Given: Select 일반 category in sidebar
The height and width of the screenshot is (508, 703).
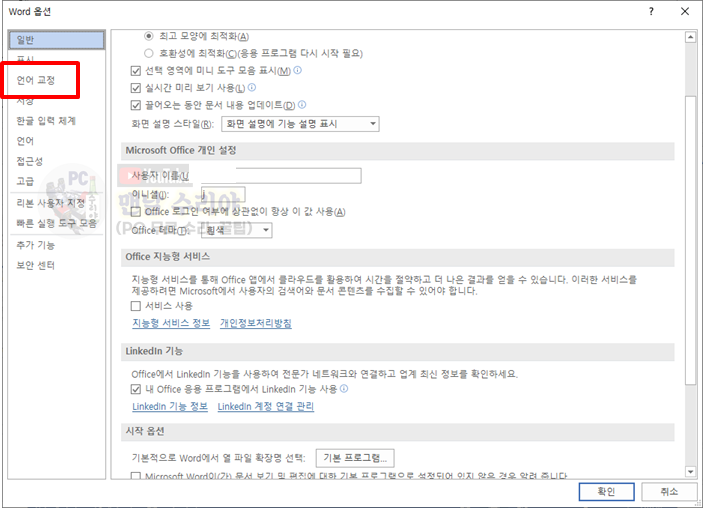Looking at the screenshot, I should point(56,40).
